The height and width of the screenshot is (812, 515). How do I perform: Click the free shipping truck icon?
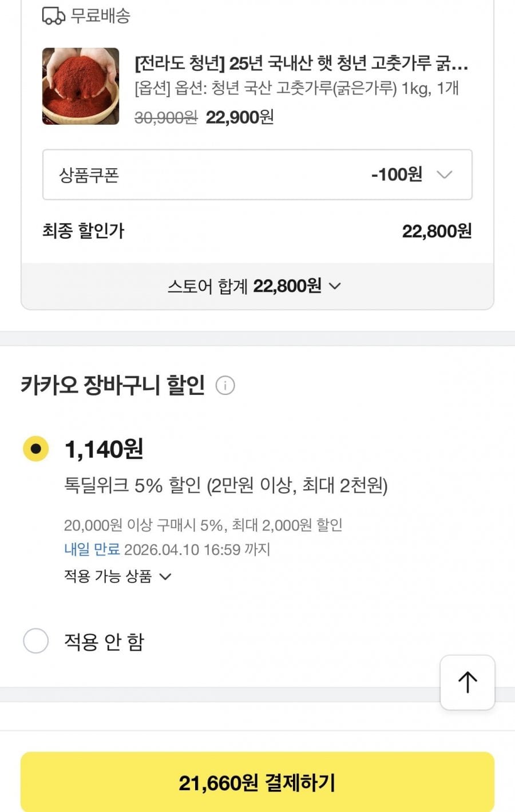click(54, 15)
